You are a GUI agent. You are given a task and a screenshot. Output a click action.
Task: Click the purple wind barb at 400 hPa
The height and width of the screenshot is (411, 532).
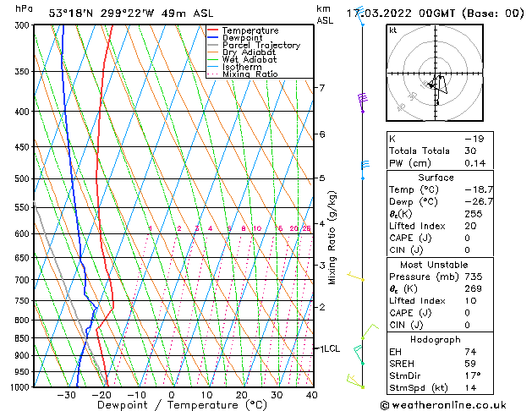(x=363, y=103)
